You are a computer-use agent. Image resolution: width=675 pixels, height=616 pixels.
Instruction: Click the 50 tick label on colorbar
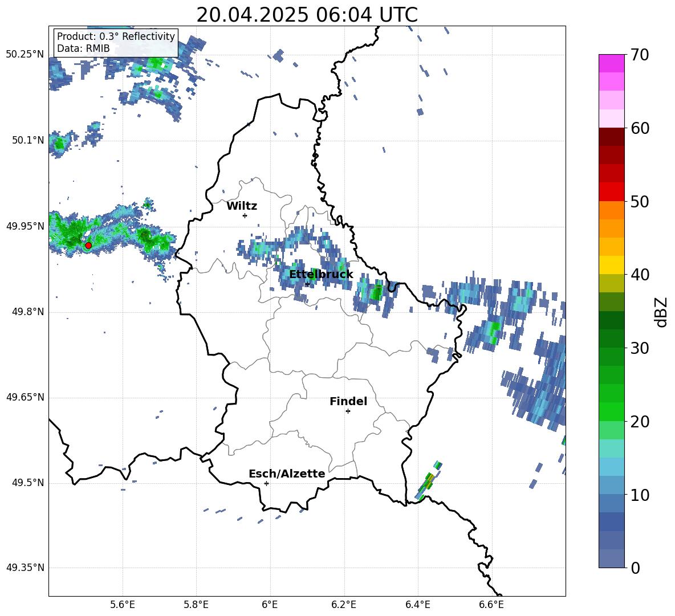point(640,201)
